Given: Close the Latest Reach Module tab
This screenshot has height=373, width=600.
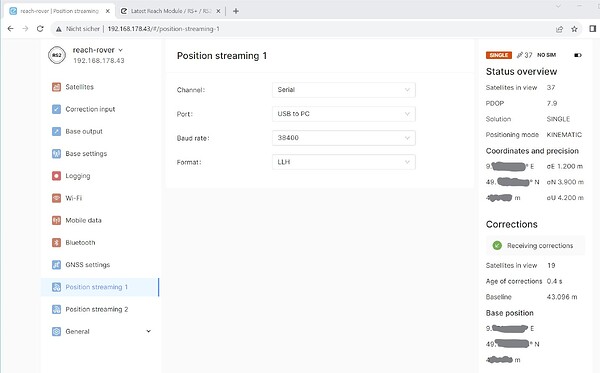Looking at the screenshot, I should point(218,11).
